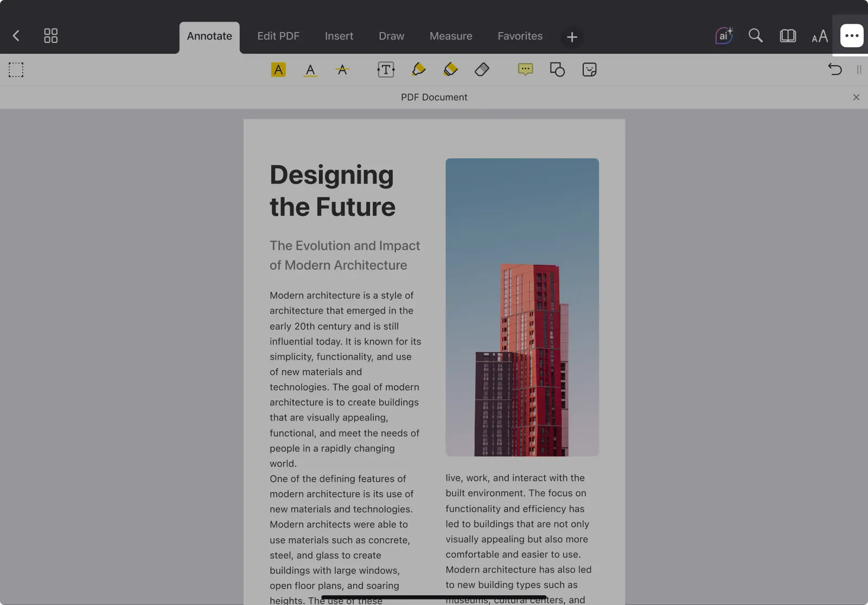
Task: Activate the rectangular selection tool
Action: [16, 69]
